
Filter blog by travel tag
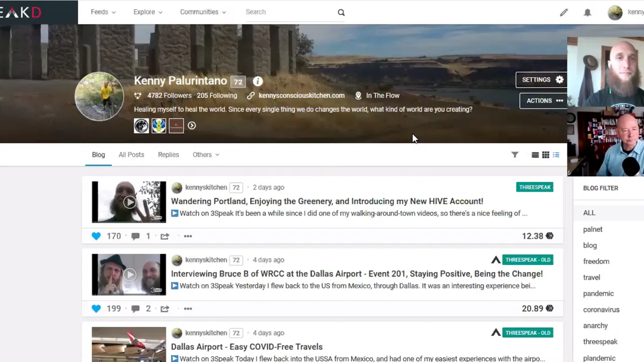coord(592,278)
